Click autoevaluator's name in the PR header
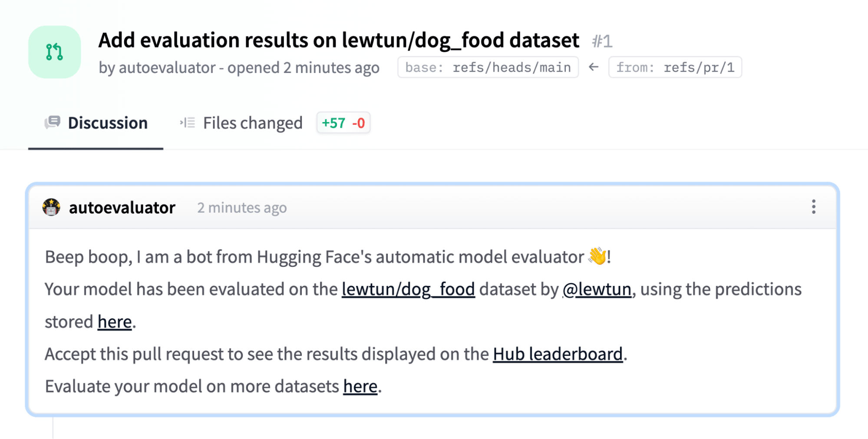 [167, 67]
